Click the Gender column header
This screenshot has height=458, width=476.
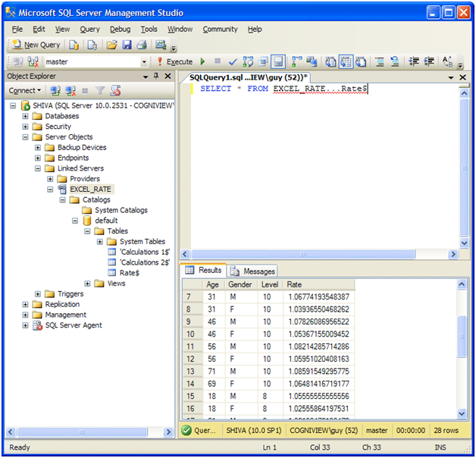[x=240, y=284]
